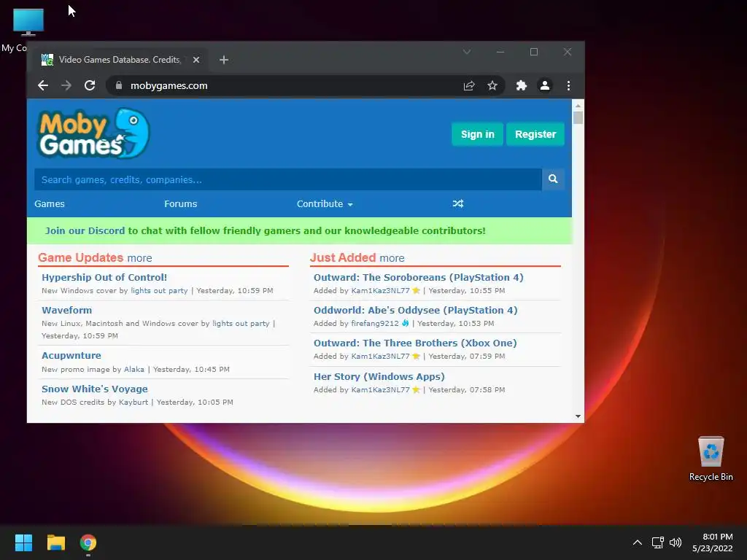Image resolution: width=747 pixels, height=560 pixels.
Task: Open Snow White's Voyage game link
Action: 95,389
